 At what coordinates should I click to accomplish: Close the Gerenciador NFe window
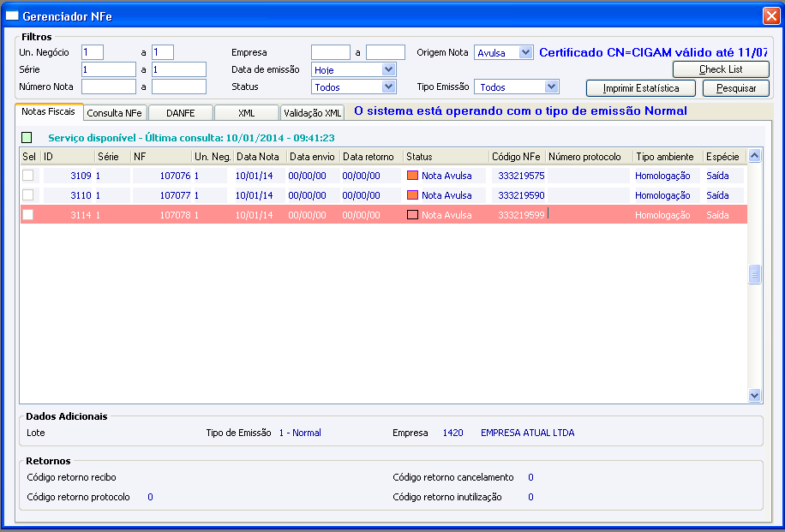coord(771,15)
